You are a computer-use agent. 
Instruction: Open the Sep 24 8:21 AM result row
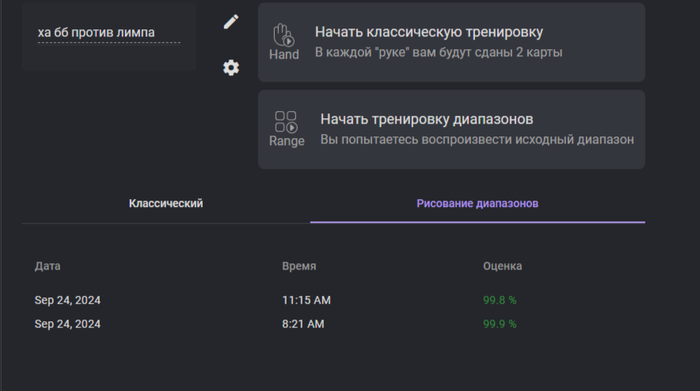333,324
